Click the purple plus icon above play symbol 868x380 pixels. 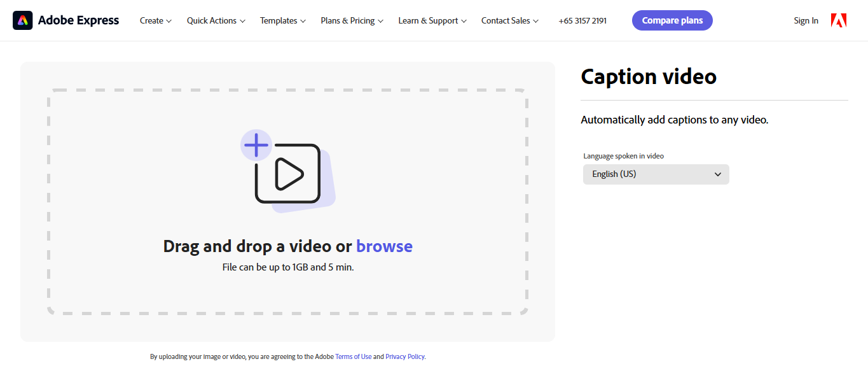[256, 145]
